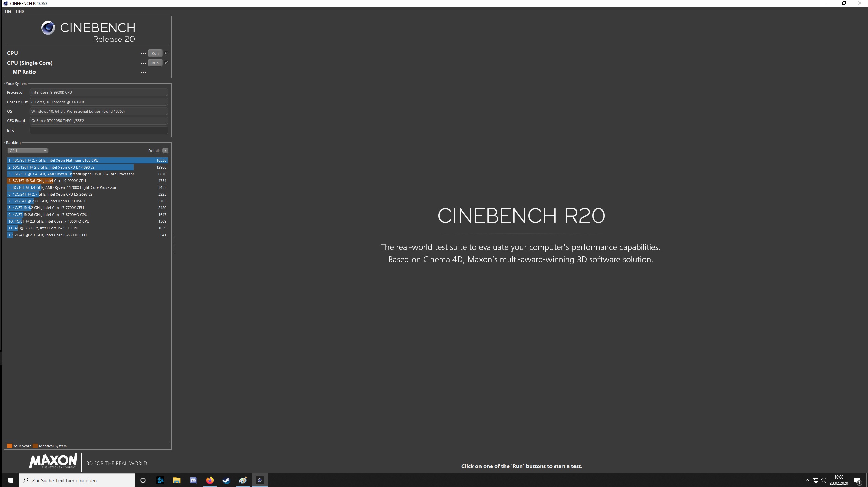Click the Cinebench taskbar icon
Image resolution: width=868 pixels, height=487 pixels.
(259, 480)
